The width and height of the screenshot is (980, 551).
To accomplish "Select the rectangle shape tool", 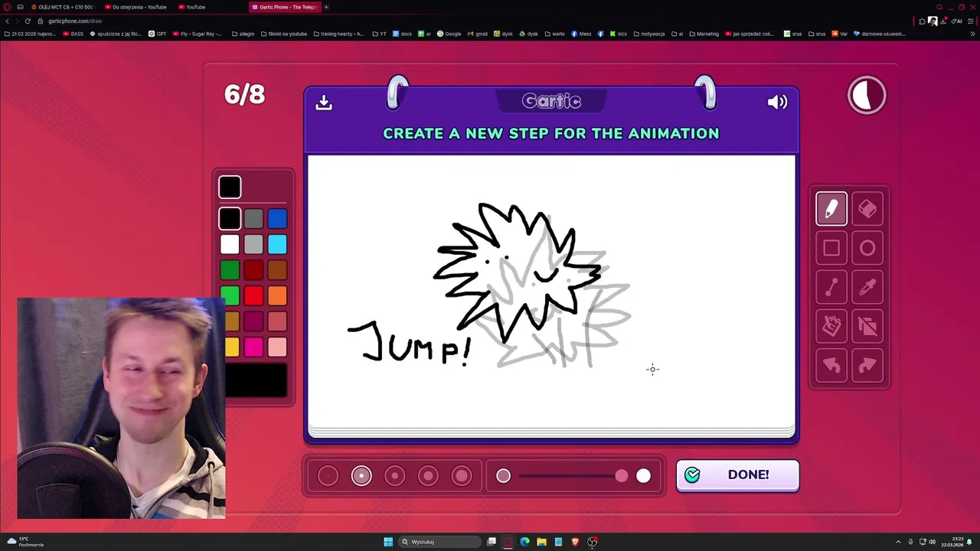I will (831, 248).
